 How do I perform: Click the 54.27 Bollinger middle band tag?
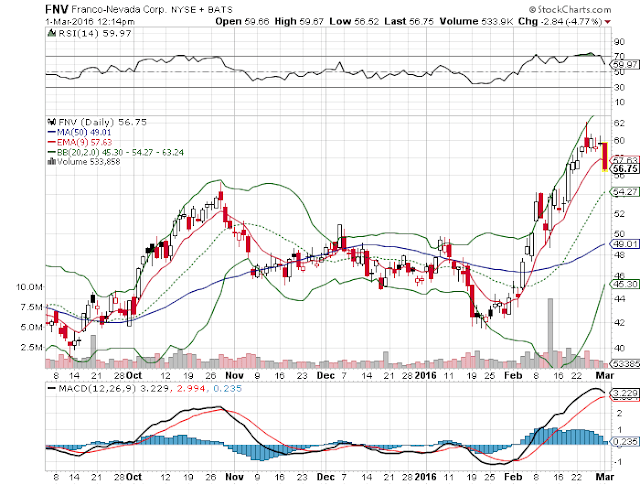(x=624, y=192)
